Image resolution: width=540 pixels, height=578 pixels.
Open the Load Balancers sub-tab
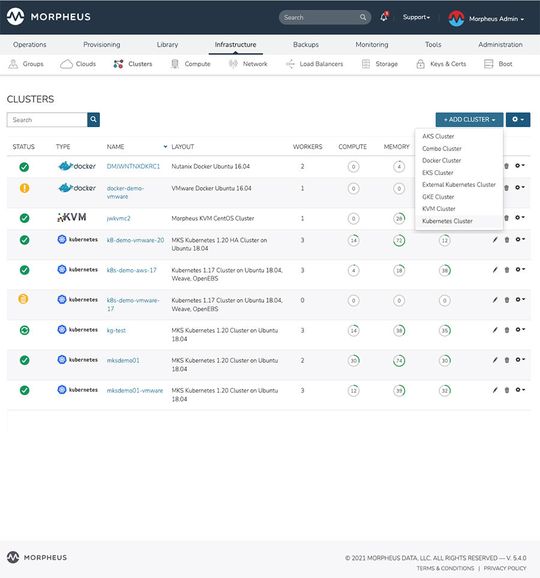pos(314,64)
